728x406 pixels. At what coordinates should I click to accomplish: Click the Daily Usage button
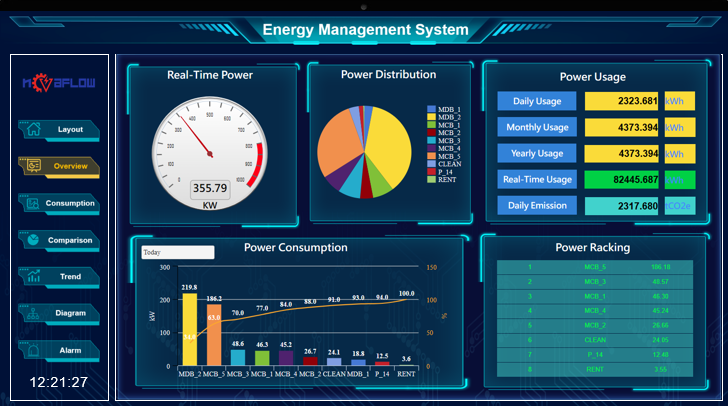coord(537,101)
